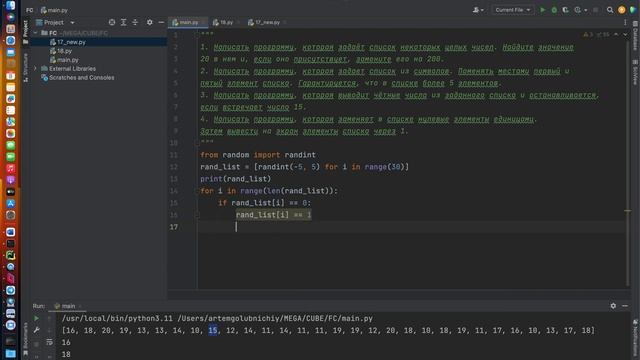The height and width of the screenshot is (360, 640).
Task: Open editor tabs three-dot menu
Action: click(x=625, y=22)
